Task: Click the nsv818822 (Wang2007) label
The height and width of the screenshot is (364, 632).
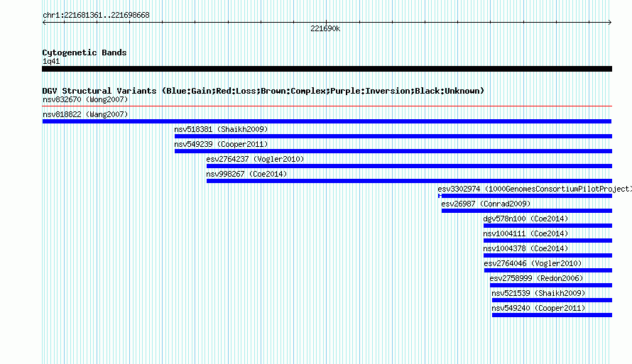Action: [x=85, y=114]
